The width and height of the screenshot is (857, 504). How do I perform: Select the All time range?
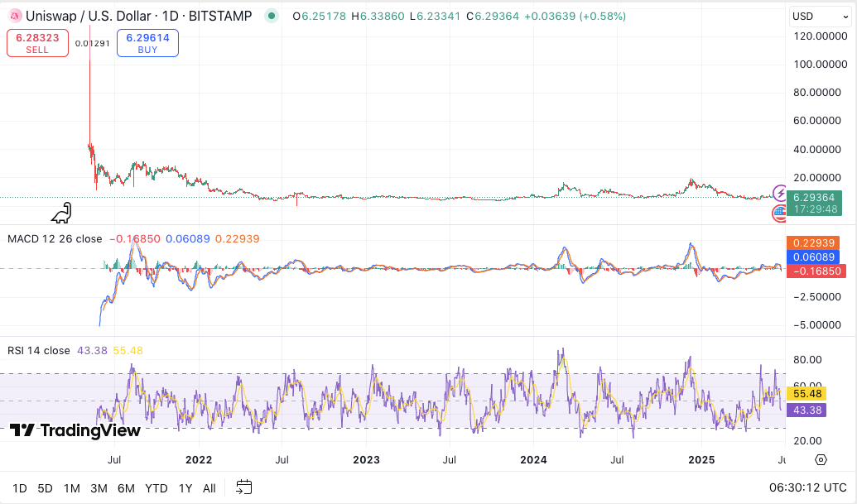click(x=209, y=488)
